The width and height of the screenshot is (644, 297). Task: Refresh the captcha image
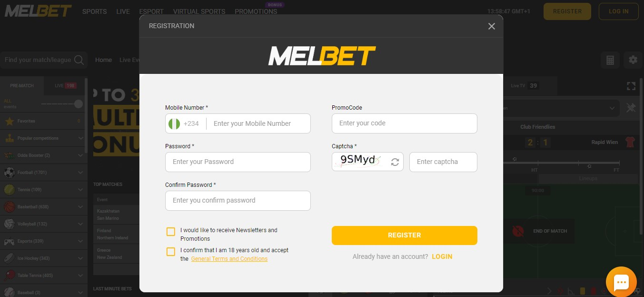395,162
